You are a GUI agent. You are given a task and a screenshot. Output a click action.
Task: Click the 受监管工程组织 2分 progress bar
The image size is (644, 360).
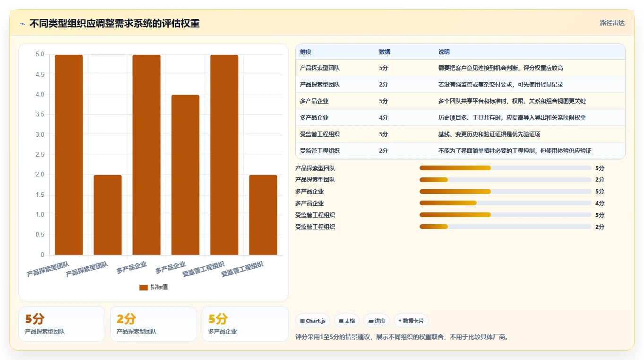tap(506, 227)
